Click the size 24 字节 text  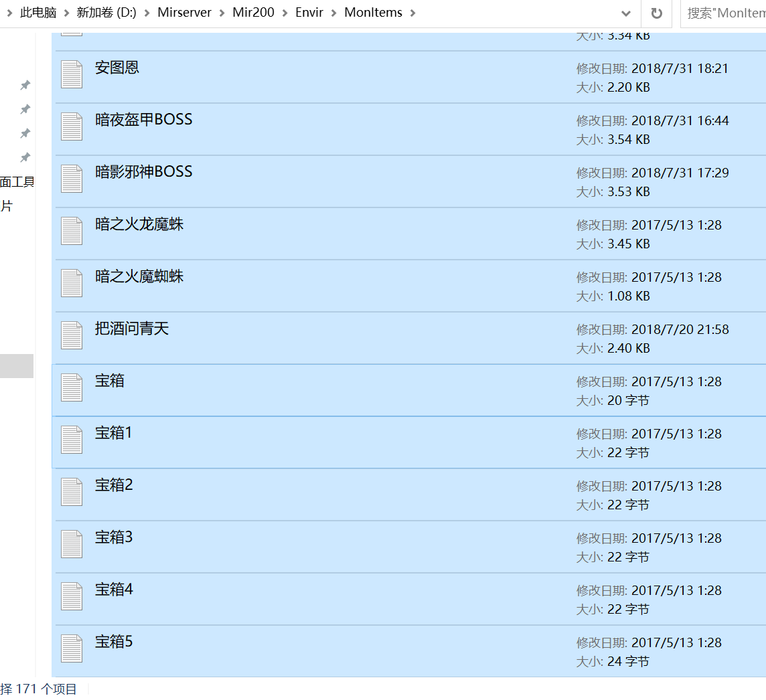628,662
